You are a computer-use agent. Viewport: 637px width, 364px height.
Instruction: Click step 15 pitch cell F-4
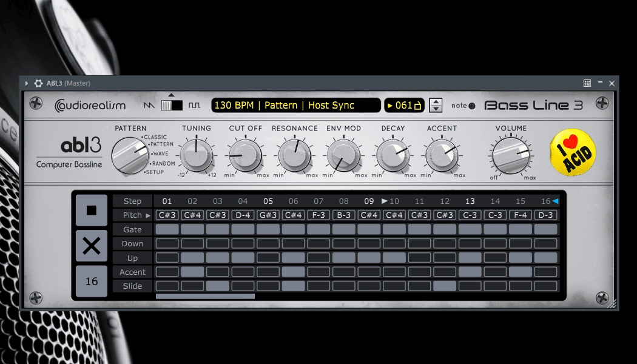(x=521, y=215)
